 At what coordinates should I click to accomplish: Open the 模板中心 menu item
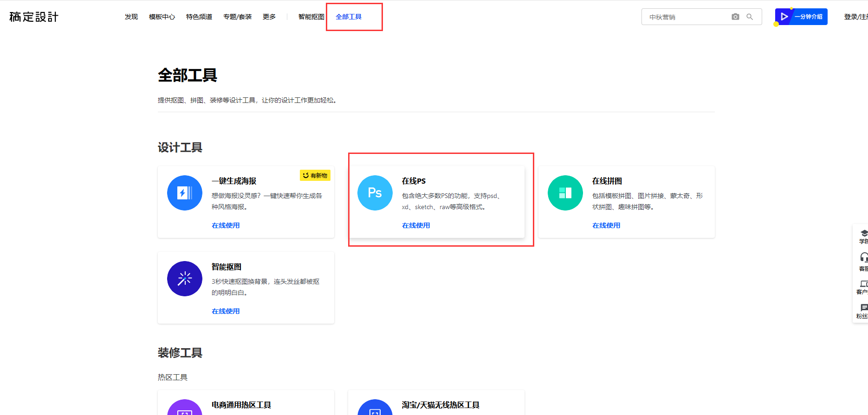(x=162, y=17)
